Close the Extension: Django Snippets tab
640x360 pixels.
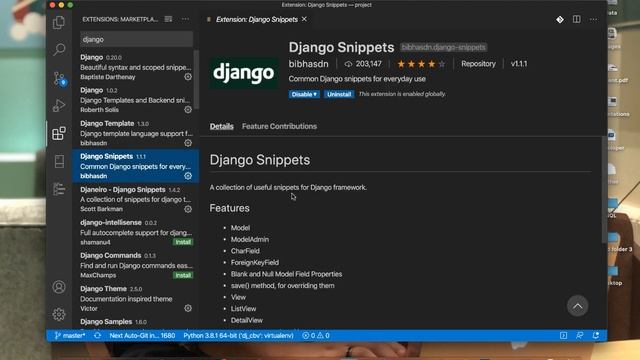304,19
